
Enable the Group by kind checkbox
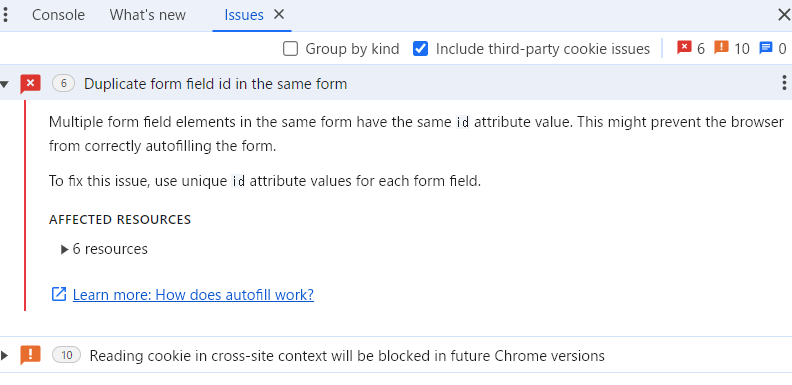tap(290, 49)
